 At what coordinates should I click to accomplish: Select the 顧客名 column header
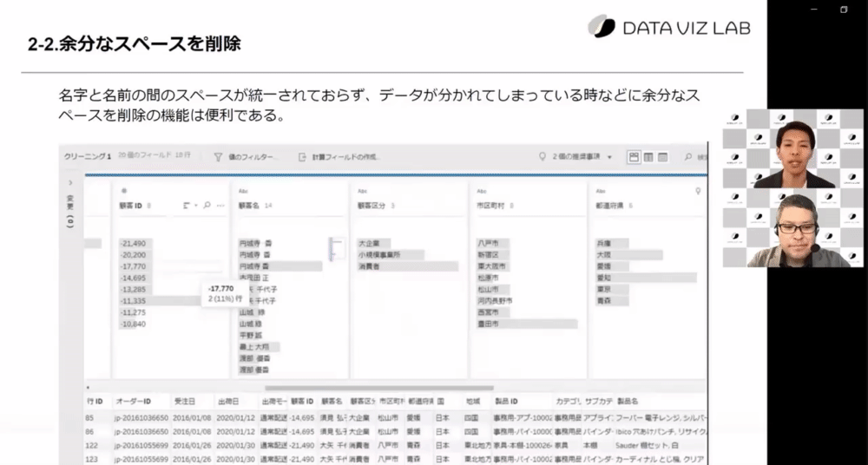(248, 206)
